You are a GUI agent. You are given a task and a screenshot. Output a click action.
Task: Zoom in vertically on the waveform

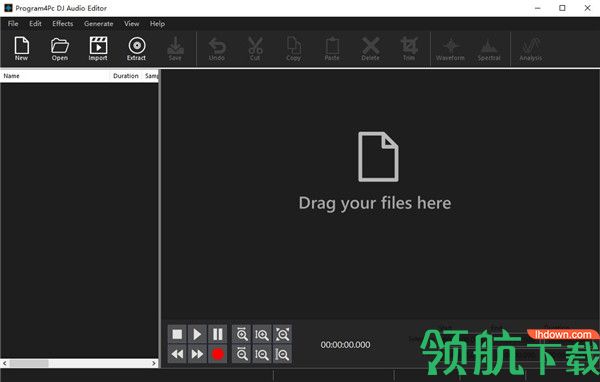[x=262, y=334]
